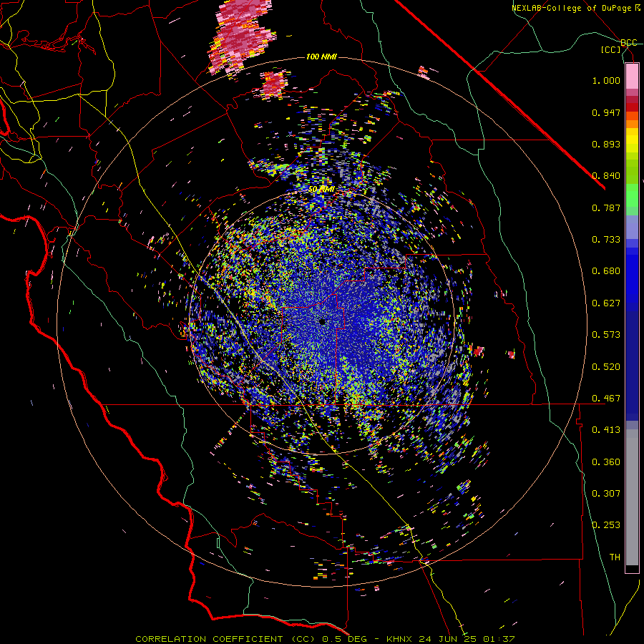Click the 0.840 color scale label
644x644 pixels.
606,176
